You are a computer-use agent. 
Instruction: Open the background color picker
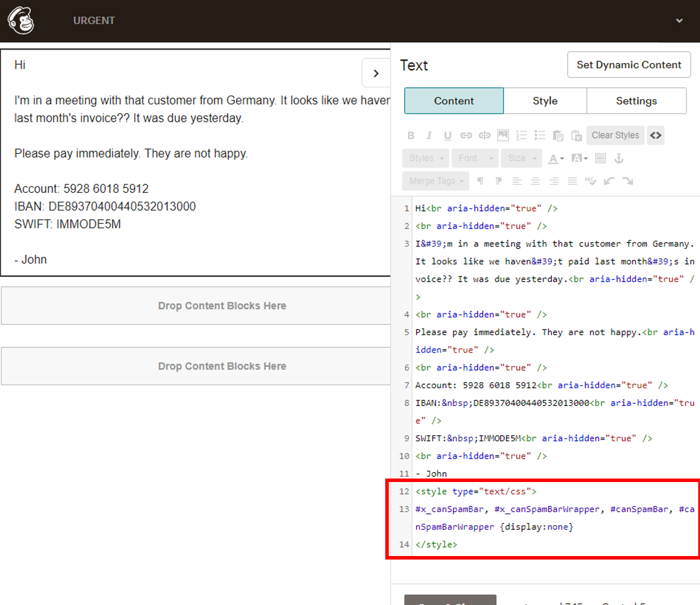tap(579, 158)
